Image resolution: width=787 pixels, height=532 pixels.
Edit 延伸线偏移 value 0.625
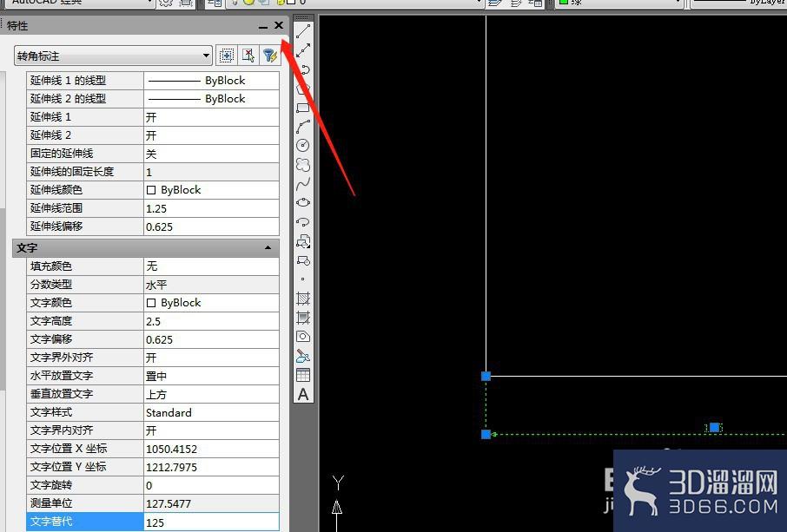click(211, 227)
